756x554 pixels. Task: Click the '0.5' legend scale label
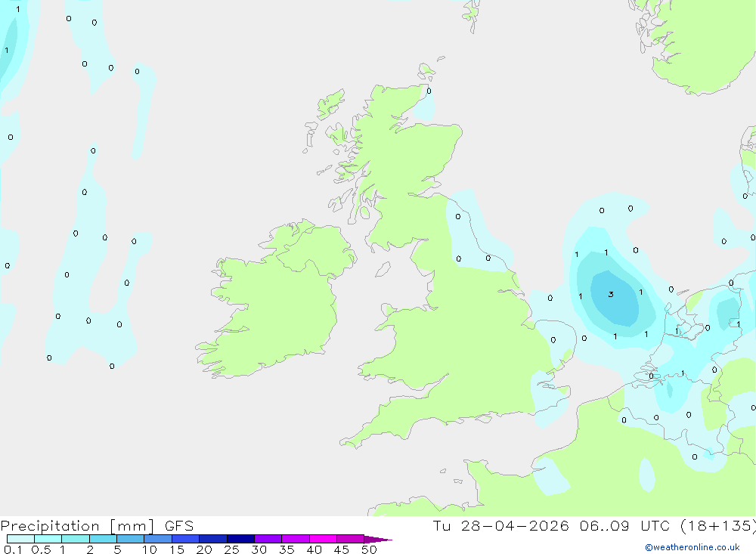click(x=41, y=549)
